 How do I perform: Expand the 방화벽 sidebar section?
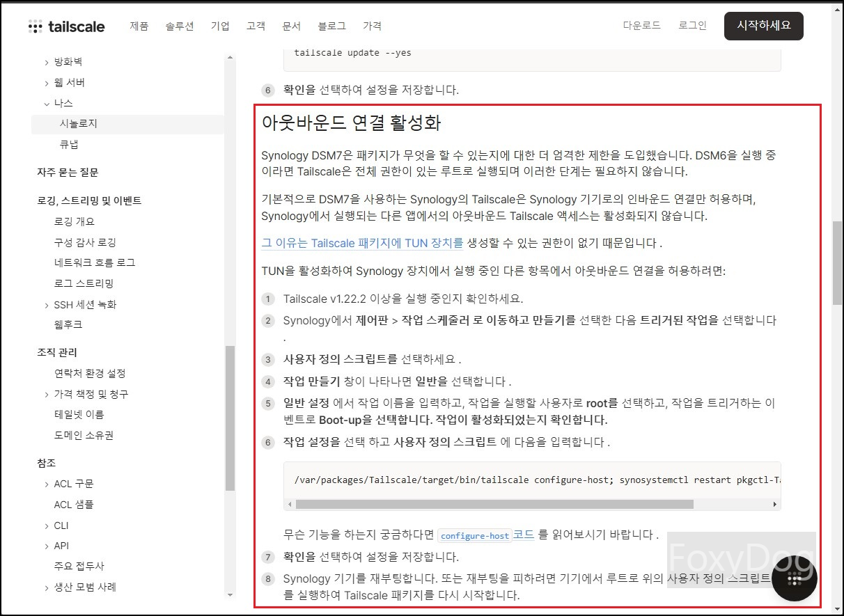(47, 62)
